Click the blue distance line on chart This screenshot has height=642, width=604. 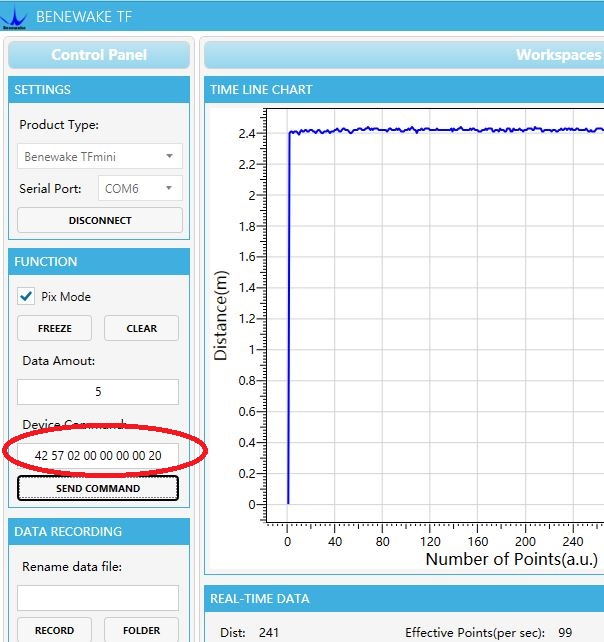coord(446,130)
